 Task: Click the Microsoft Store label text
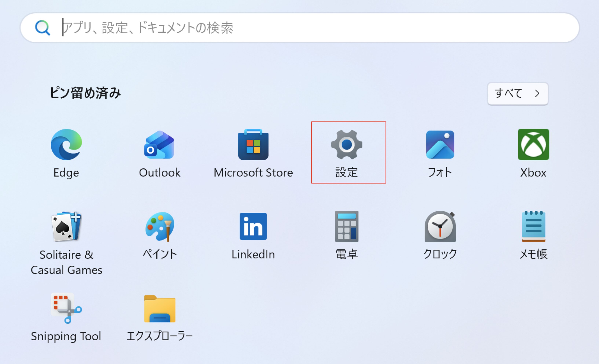click(x=253, y=173)
